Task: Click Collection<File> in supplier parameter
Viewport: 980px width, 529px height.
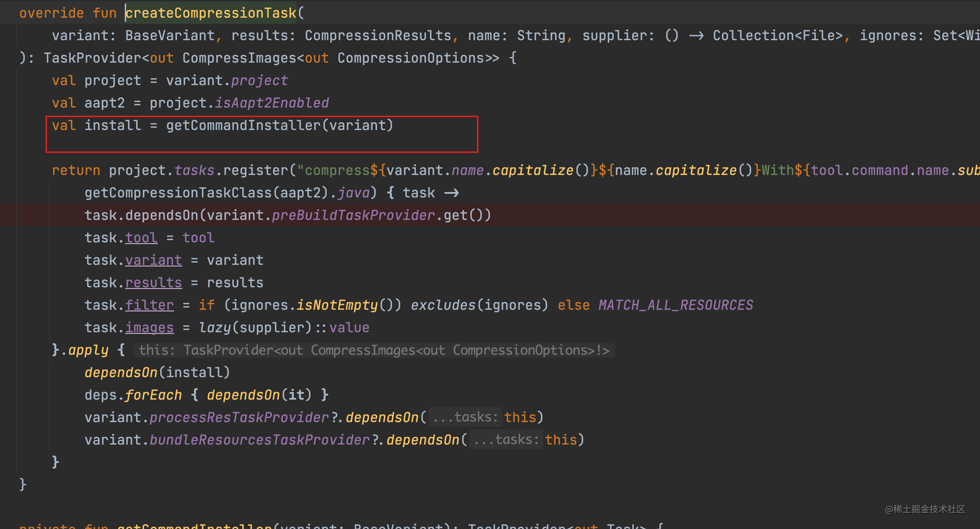Action: 778,36
